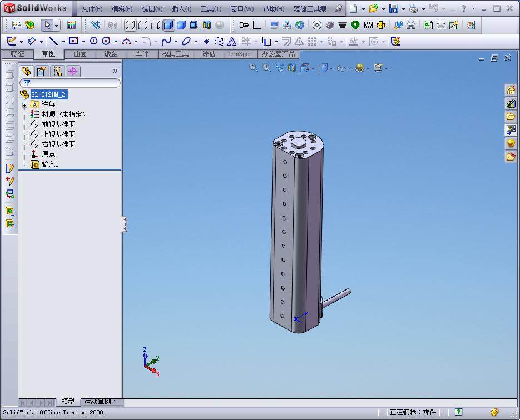Switch to the 特征 tab
The image size is (520, 420).
[x=17, y=54]
